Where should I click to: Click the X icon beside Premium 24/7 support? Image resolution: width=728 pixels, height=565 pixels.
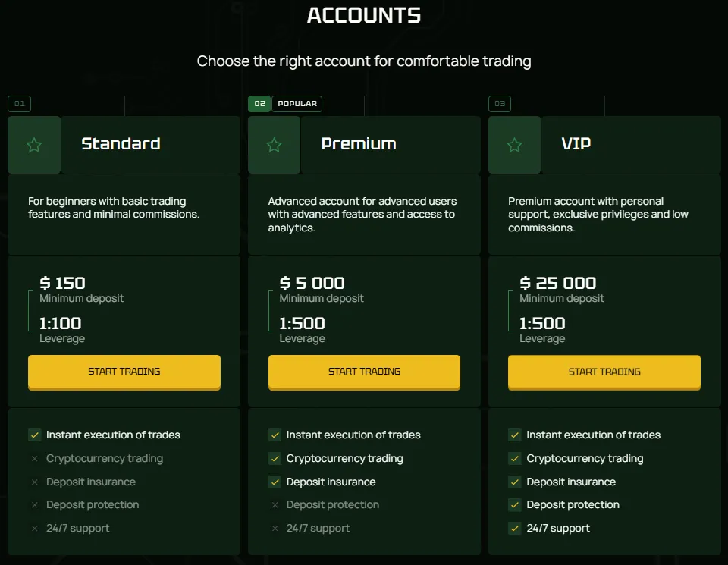275,529
